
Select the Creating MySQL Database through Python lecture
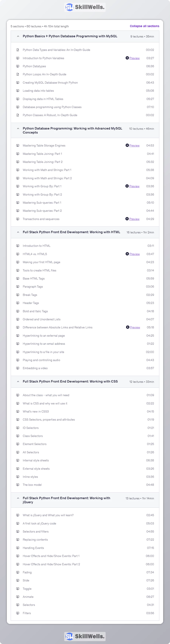(x=50, y=83)
